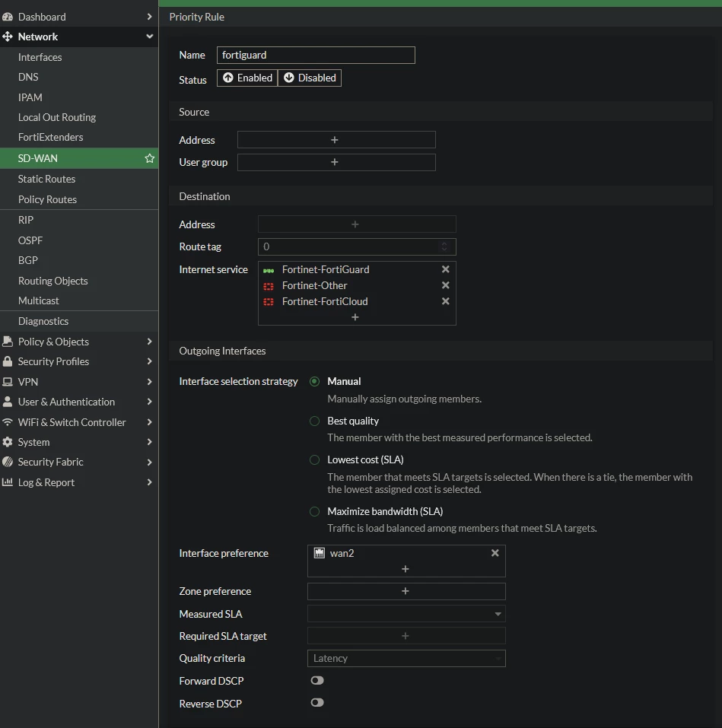Click the Fortinet-Other service icon

click(269, 286)
